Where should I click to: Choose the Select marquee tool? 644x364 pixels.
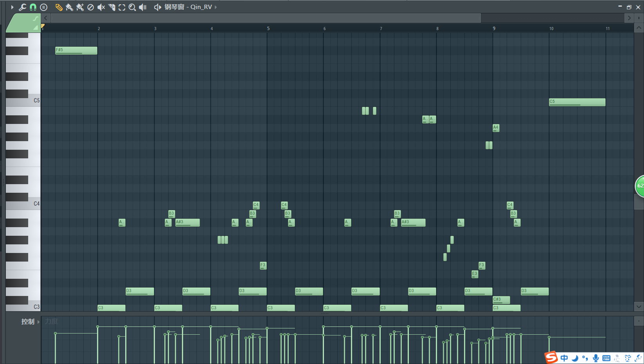pos(122,7)
